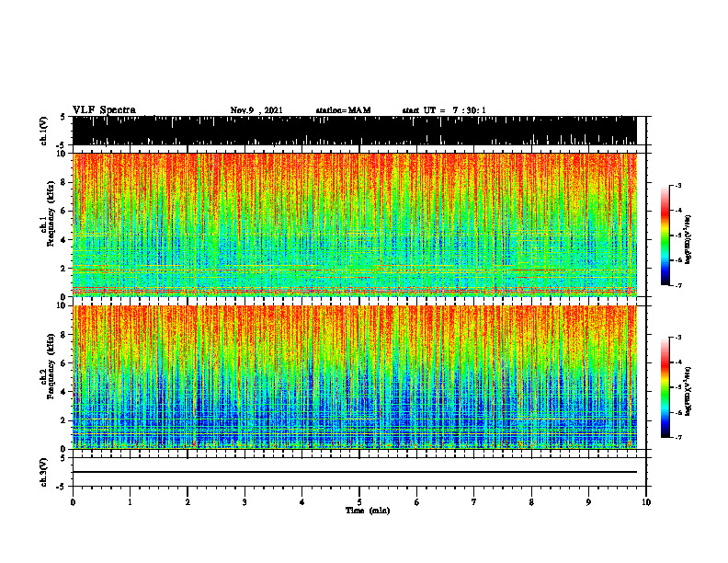Click time-axis tick label "7"
Screen dimensions: 728x563
474,502
